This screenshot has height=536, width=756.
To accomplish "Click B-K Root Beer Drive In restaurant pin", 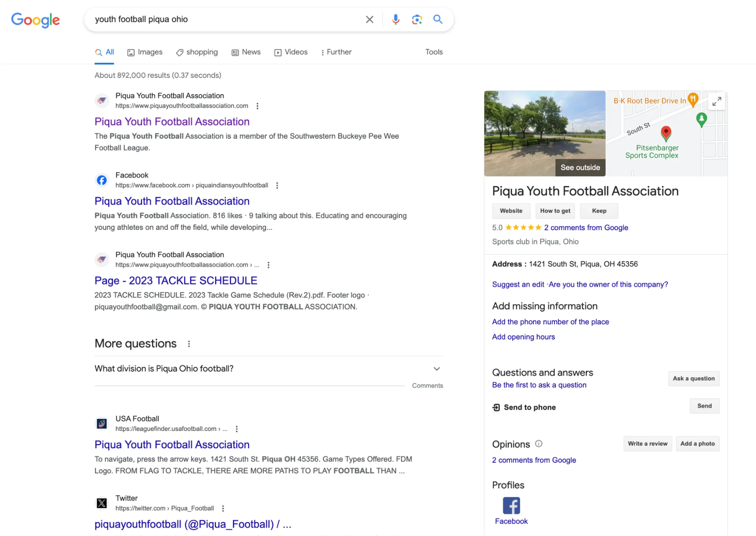I will pos(693,100).
